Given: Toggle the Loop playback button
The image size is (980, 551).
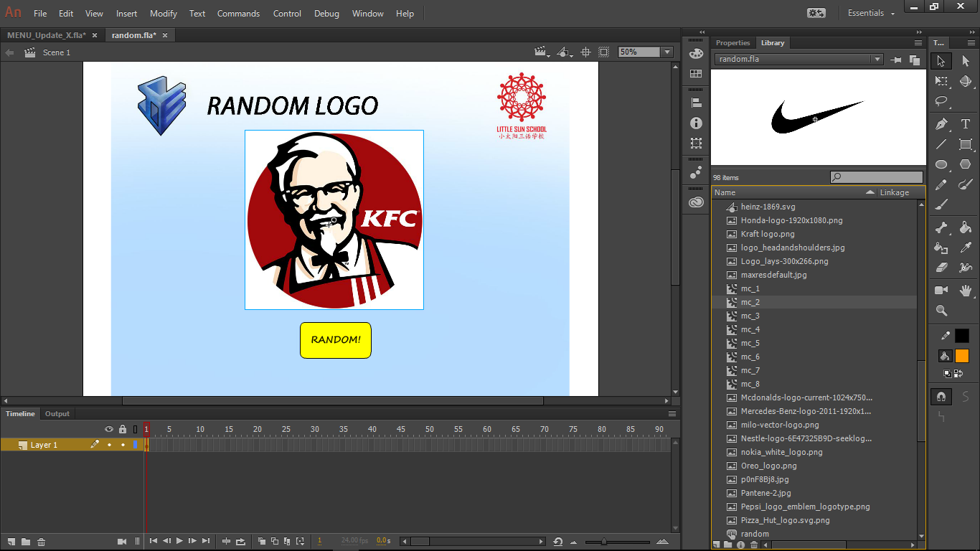Looking at the screenshot, I should click(241, 541).
